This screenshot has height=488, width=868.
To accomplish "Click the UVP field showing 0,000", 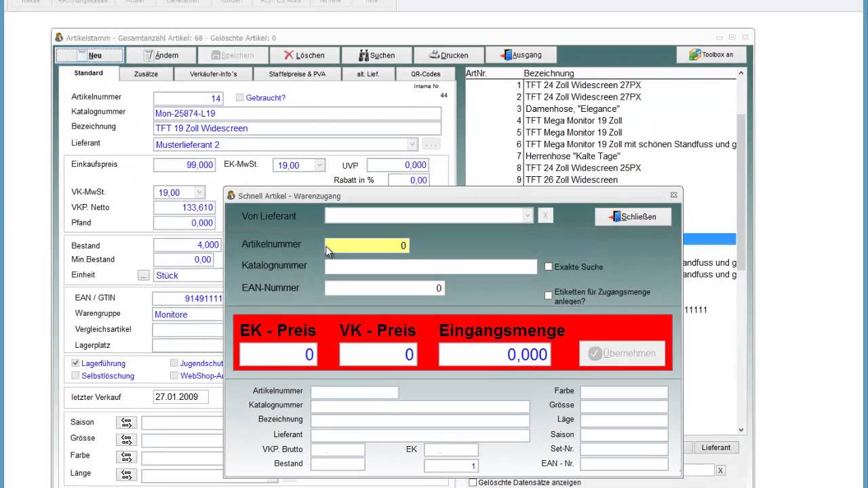I will click(x=398, y=165).
